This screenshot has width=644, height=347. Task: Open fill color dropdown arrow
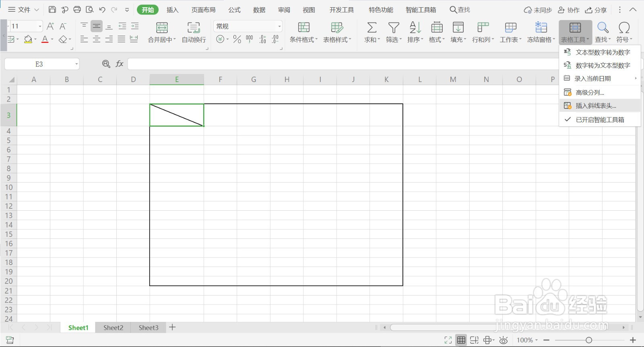pyautogui.click(x=35, y=39)
